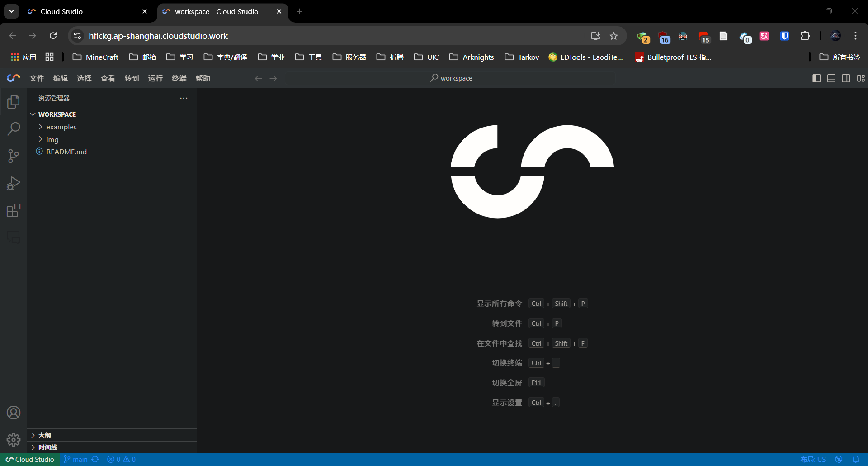Open the Explorer view in activity bar

point(14,102)
